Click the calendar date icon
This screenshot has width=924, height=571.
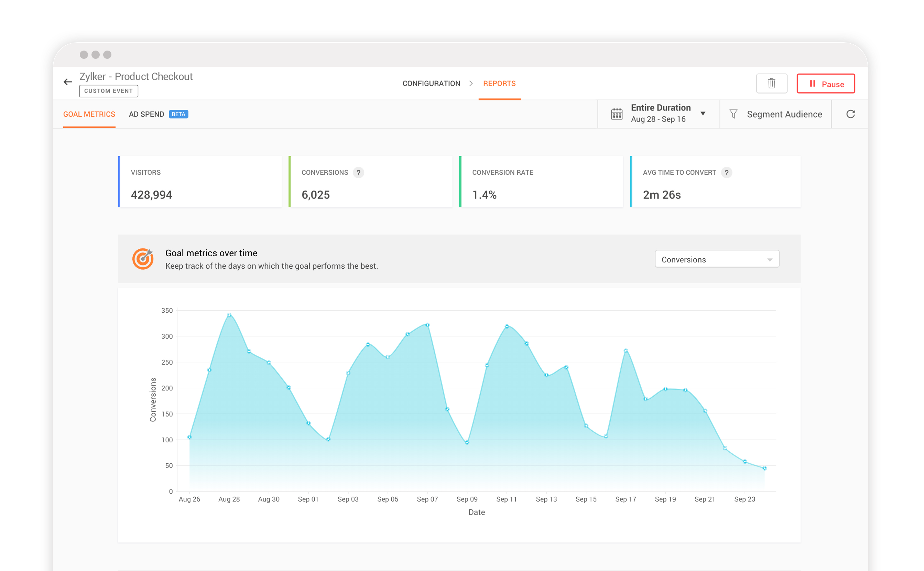[x=616, y=114]
